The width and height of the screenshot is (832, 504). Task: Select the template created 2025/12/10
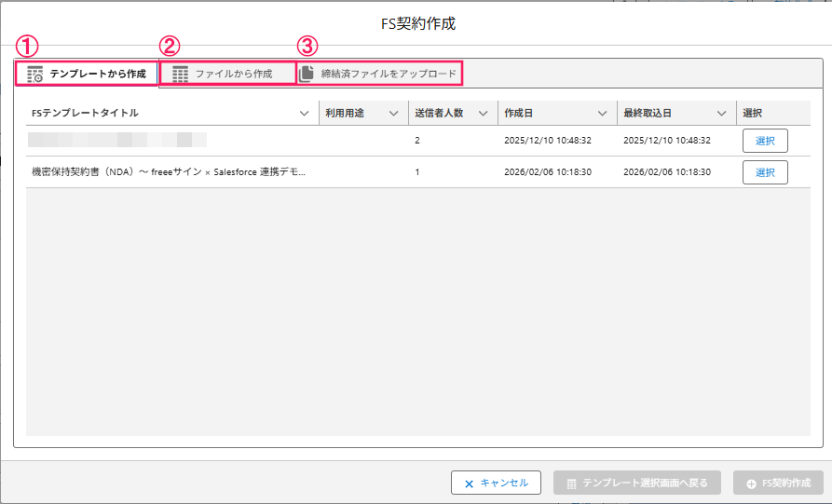click(765, 141)
